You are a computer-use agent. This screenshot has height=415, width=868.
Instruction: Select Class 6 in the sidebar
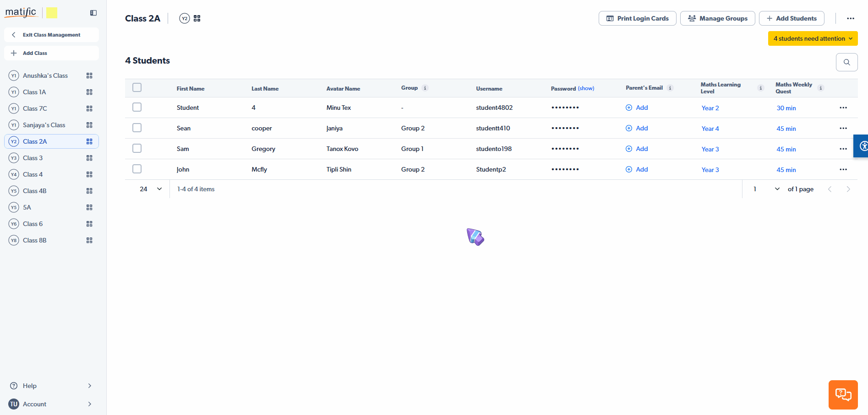[33, 224]
